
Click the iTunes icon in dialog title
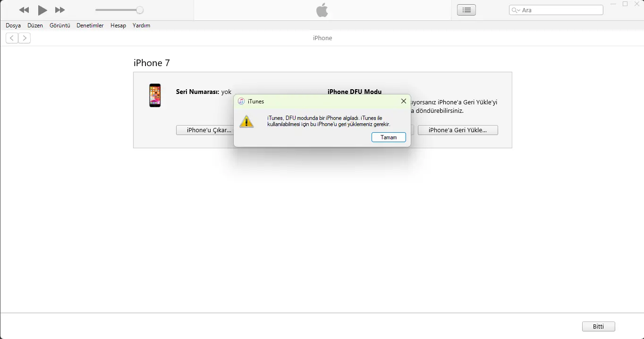241,102
